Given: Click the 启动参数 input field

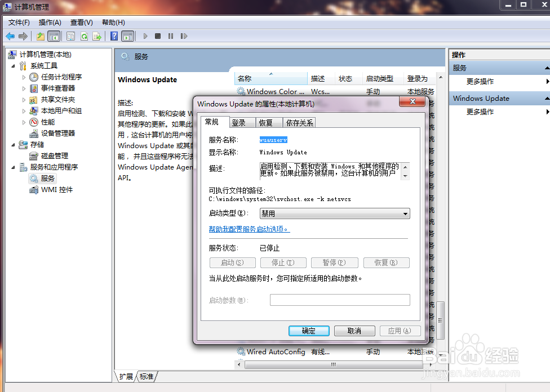Looking at the screenshot, I should coord(340,299).
